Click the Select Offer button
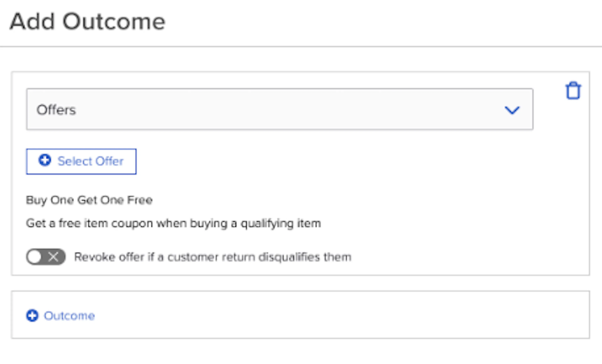Image resolution: width=602 pixels, height=364 pixels. pos(81,161)
